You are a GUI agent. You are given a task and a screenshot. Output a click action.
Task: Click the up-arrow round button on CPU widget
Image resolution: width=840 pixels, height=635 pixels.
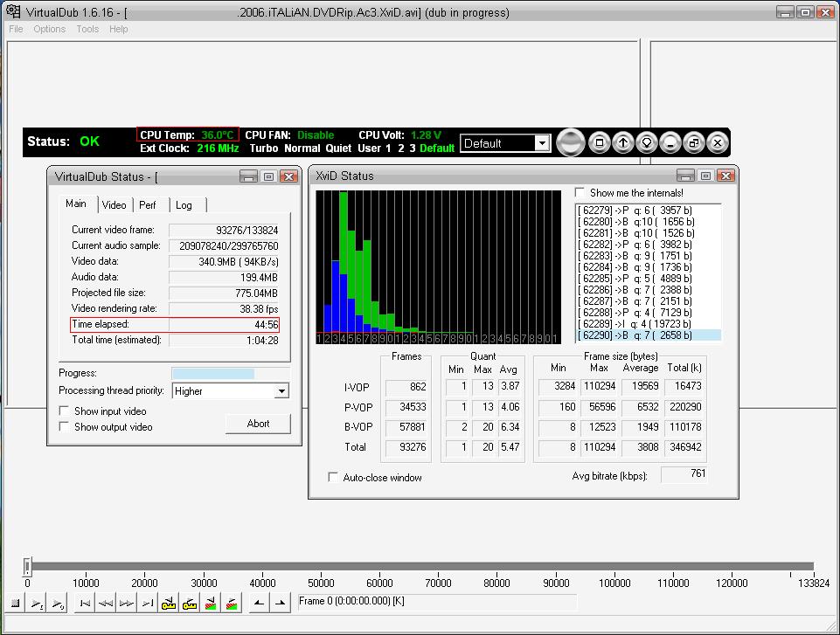point(623,143)
